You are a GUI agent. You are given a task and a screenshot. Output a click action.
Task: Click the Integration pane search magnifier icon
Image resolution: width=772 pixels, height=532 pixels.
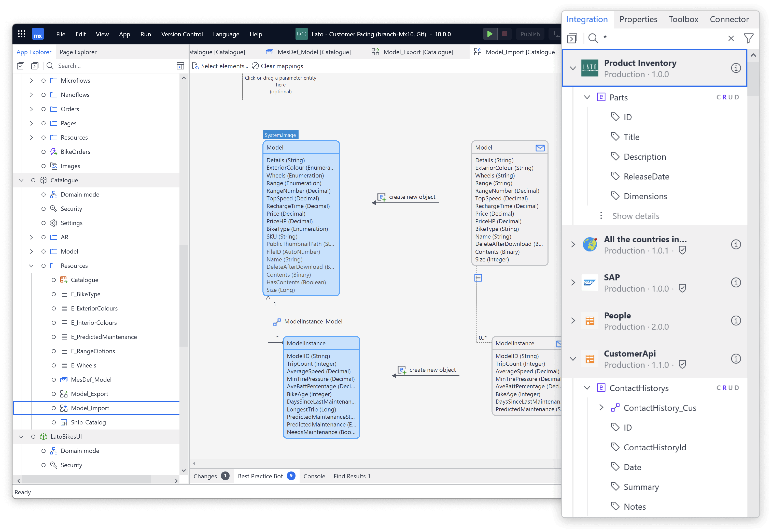click(593, 38)
